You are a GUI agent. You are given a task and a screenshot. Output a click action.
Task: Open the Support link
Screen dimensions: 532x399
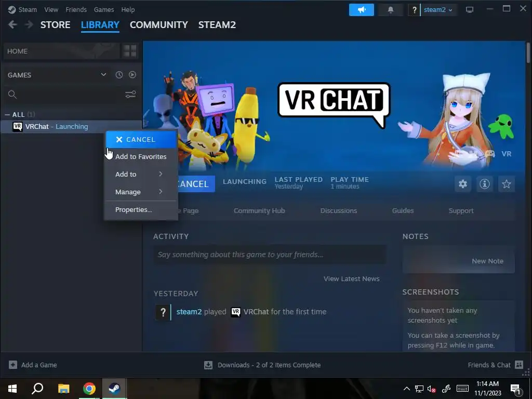pyautogui.click(x=461, y=211)
